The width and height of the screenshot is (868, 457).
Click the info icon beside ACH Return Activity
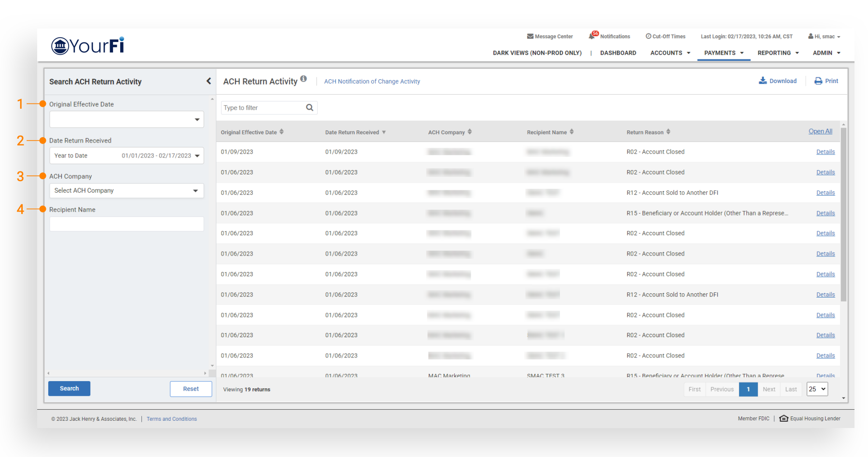point(304,79)
